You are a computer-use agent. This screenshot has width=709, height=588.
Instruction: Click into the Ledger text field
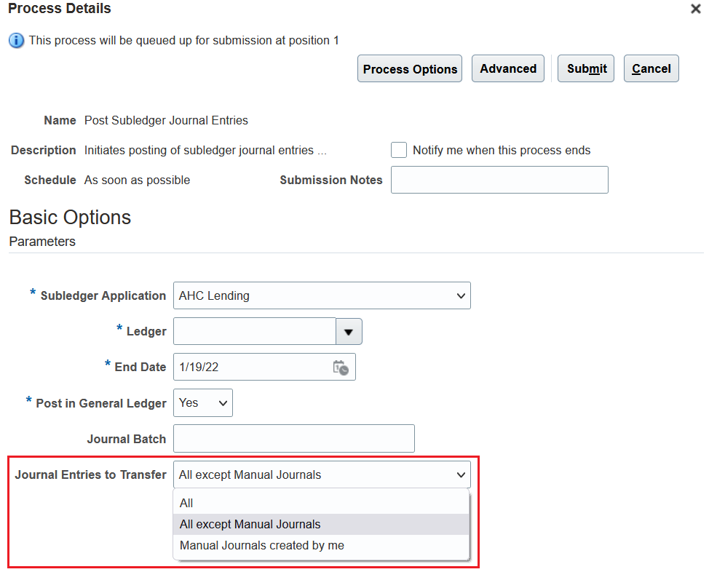pyautogui.click(x=254, y=331)
